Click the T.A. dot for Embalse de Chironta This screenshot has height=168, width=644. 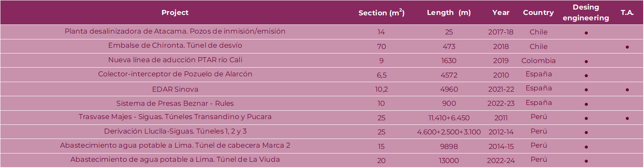tap(627, 47)
